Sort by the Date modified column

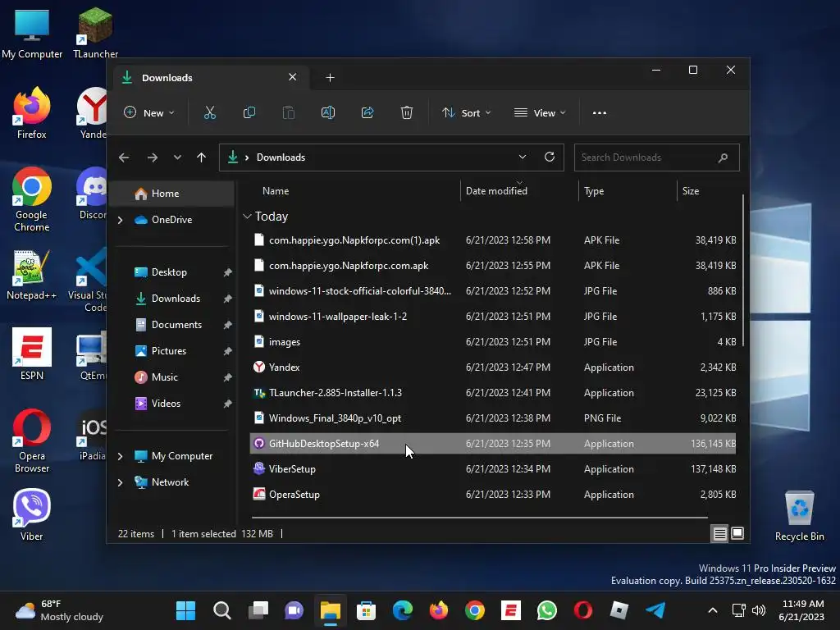point(496,190)
